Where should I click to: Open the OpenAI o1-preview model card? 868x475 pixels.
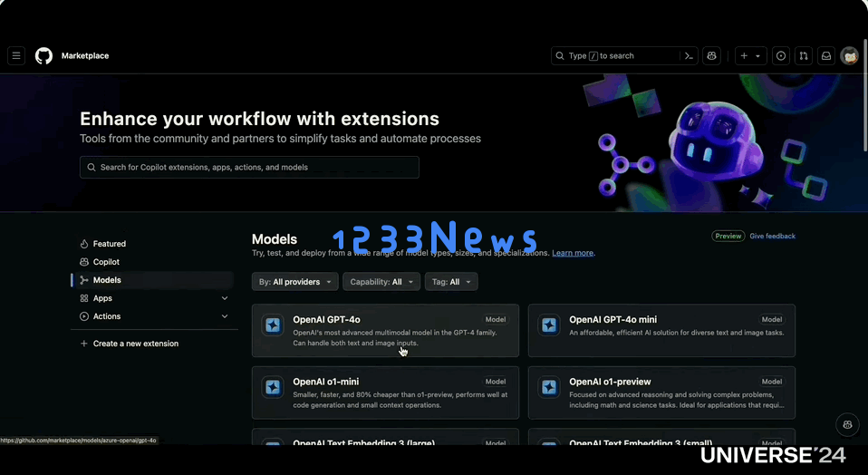[x=661, y=393]
